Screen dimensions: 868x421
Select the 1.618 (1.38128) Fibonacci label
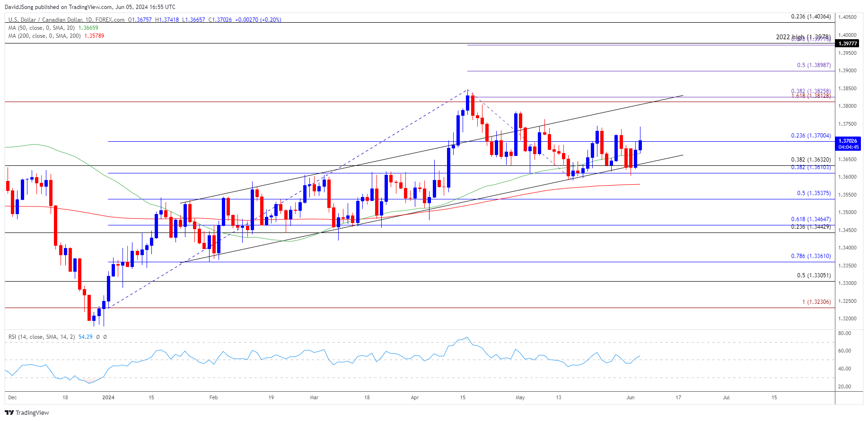(811, 96)
